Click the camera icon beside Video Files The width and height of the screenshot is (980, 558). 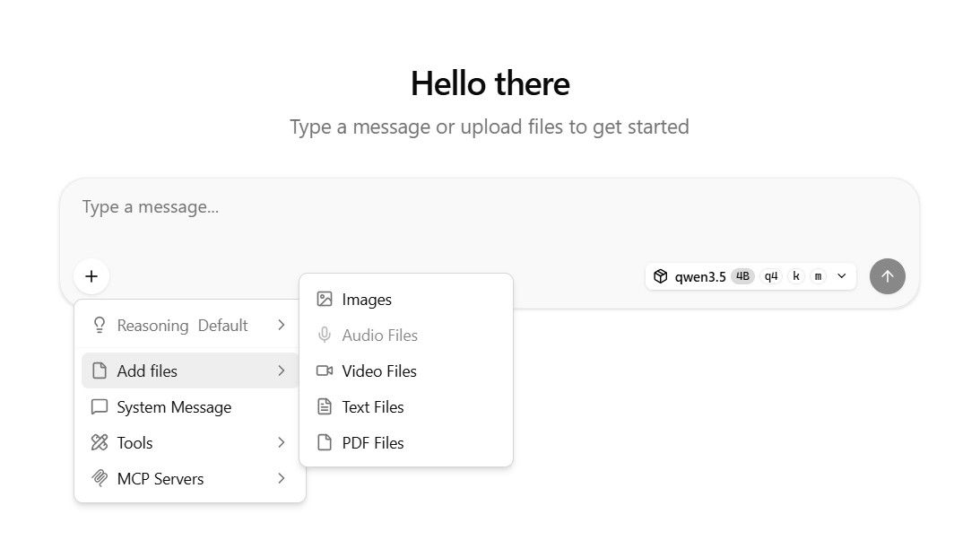coord(325,371)
